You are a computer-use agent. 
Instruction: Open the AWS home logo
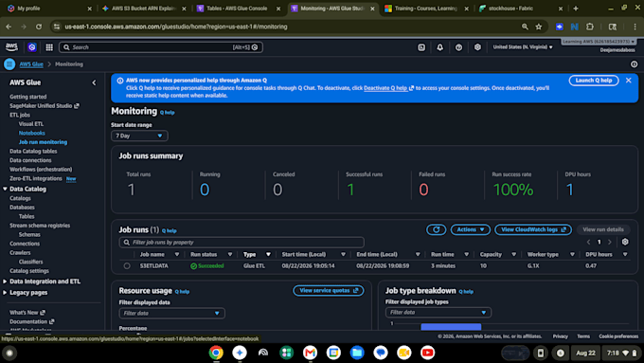(x=11, y=46)
